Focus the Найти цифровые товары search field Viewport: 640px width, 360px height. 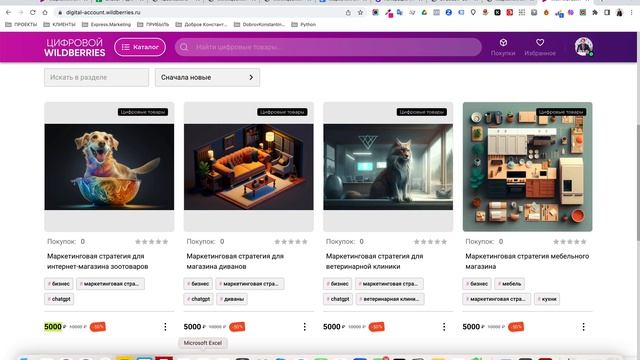pyautogui.click(x=328, y=47)
